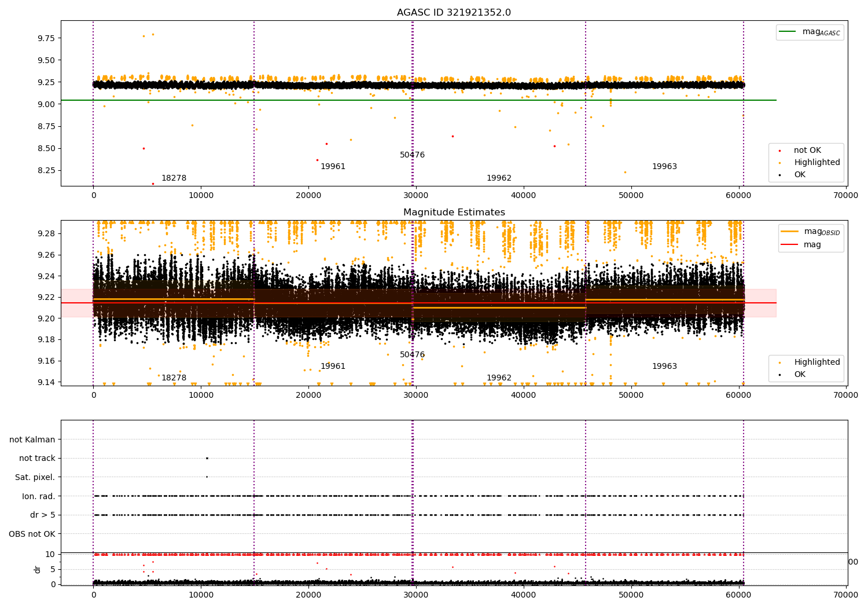Click the 9.75 y-axis tick label
Viewport: 868px width, 608px height.
pyautogui.click(x=46, y=38)
